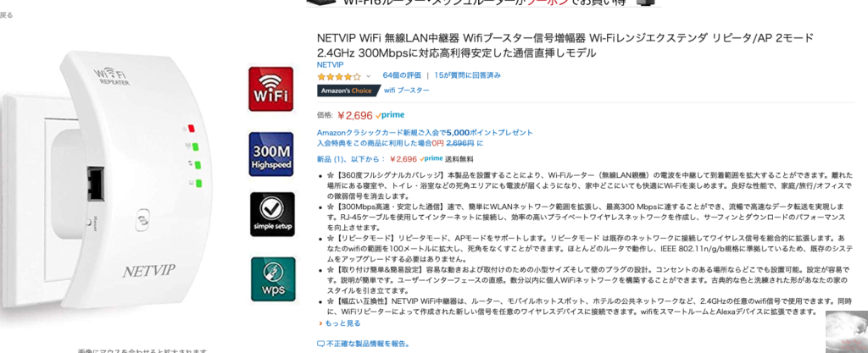Select the simple setup checkmark icon

point(272,214)
